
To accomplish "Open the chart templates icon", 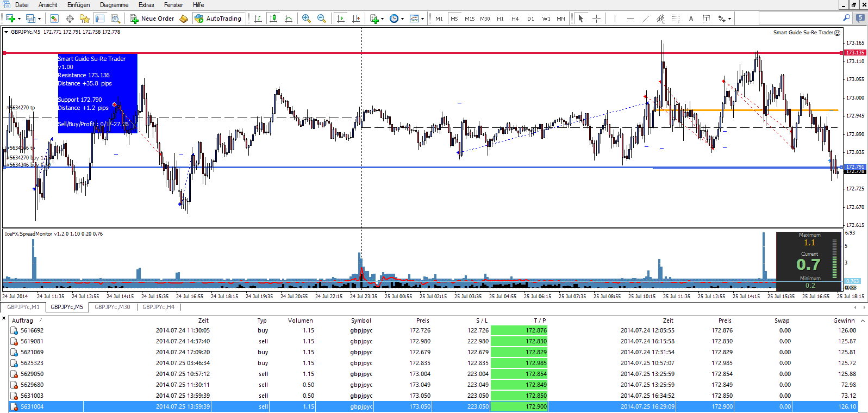I will click(414, 19).
